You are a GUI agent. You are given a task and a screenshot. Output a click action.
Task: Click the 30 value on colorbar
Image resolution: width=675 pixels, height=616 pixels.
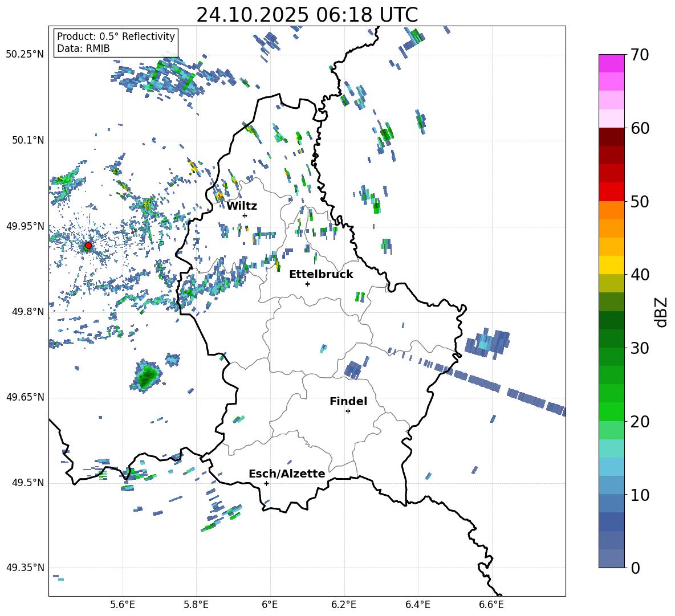639,348
